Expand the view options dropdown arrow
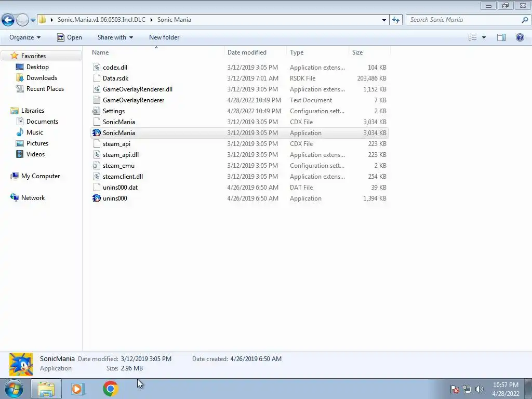This screenshot has height=399, width=532. pyautogui.click(x=484, y=37)
